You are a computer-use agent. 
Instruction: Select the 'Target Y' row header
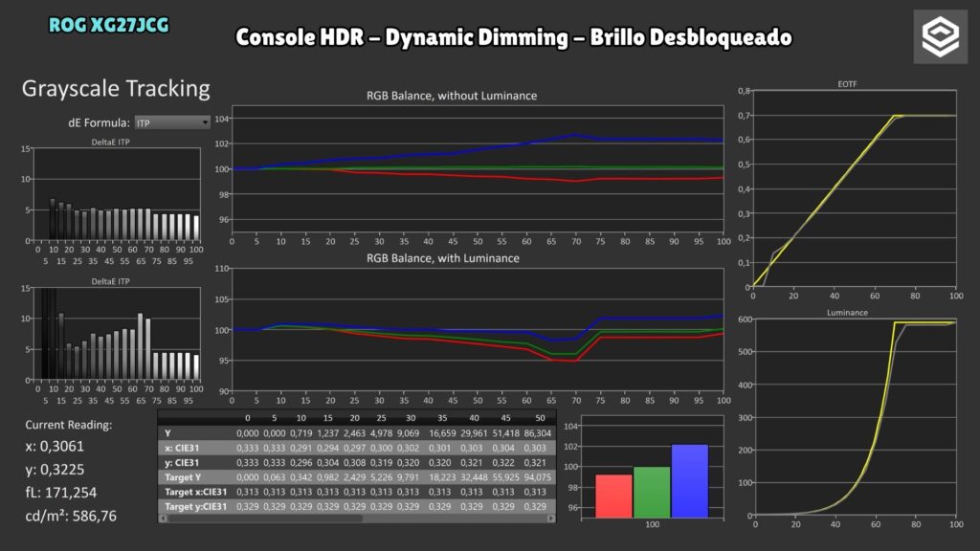tap(183, 477)
